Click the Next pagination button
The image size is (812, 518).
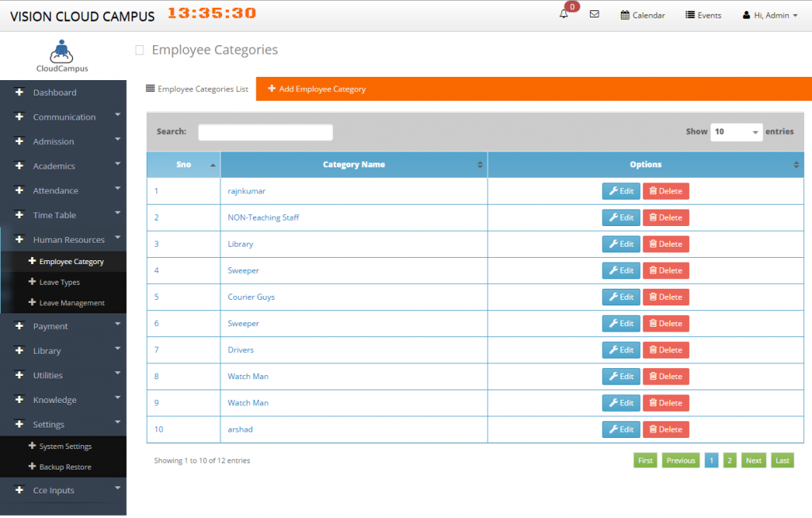[753, 460]
